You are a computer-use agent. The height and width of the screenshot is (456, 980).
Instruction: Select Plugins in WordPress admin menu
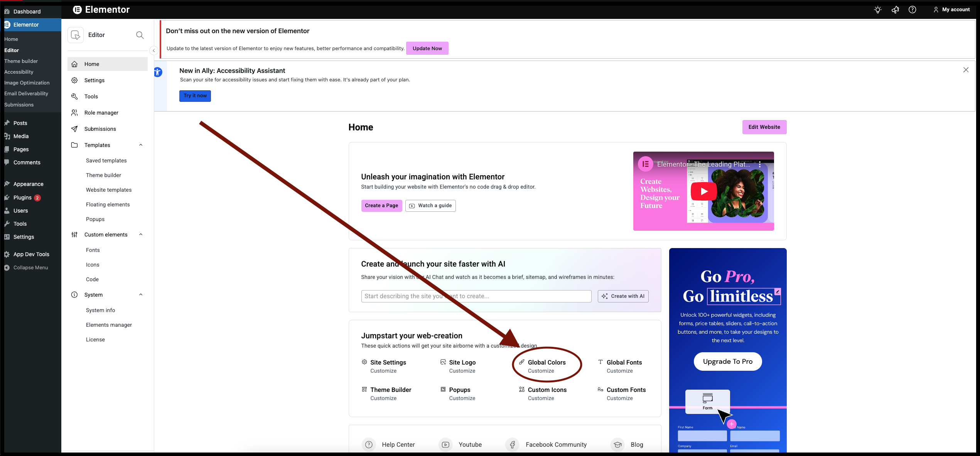(x=22, y=198)
